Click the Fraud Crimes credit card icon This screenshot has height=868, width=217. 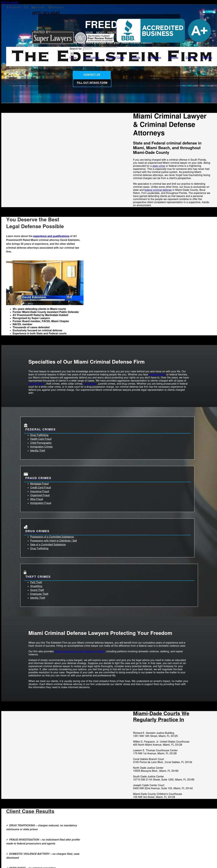point(26,474)
